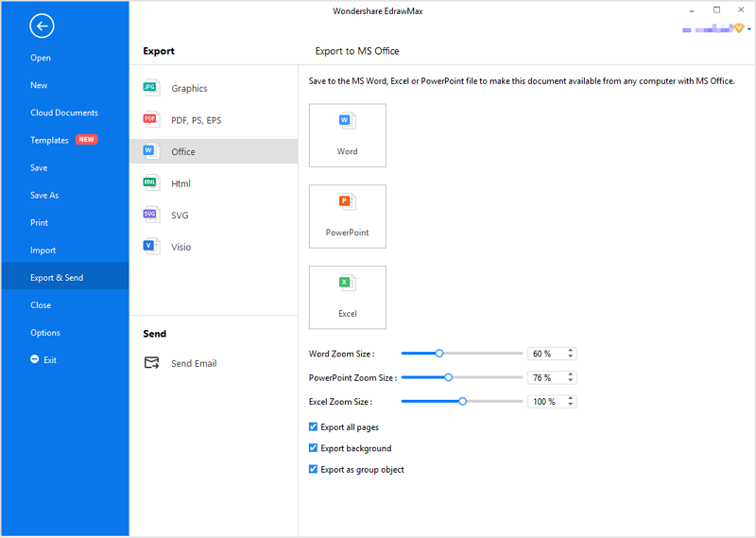This screenshot has height=538, width=756.
Task: Click the Exit minus-circle icon
Action: coord(35,359)
